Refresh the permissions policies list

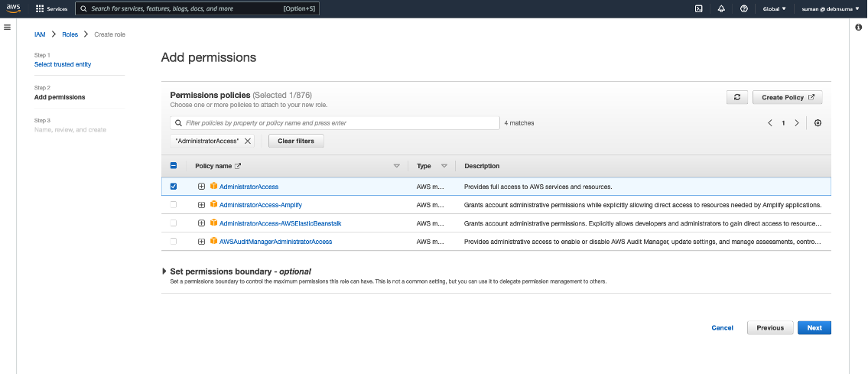click(737, 97)
